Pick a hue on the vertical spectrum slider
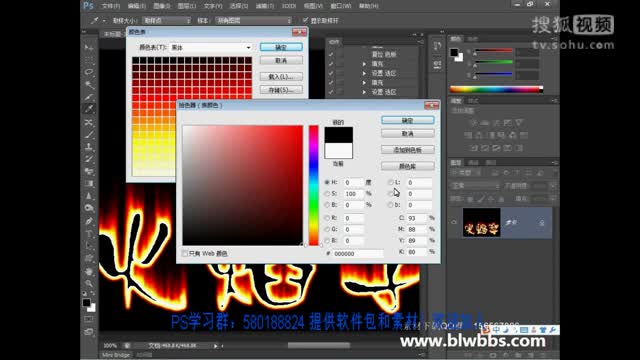640x360 pixels. [x=313, y=185]
